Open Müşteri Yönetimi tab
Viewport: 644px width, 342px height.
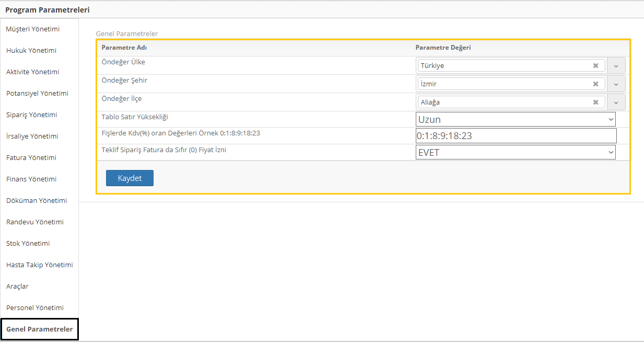[x=33, y=29]
